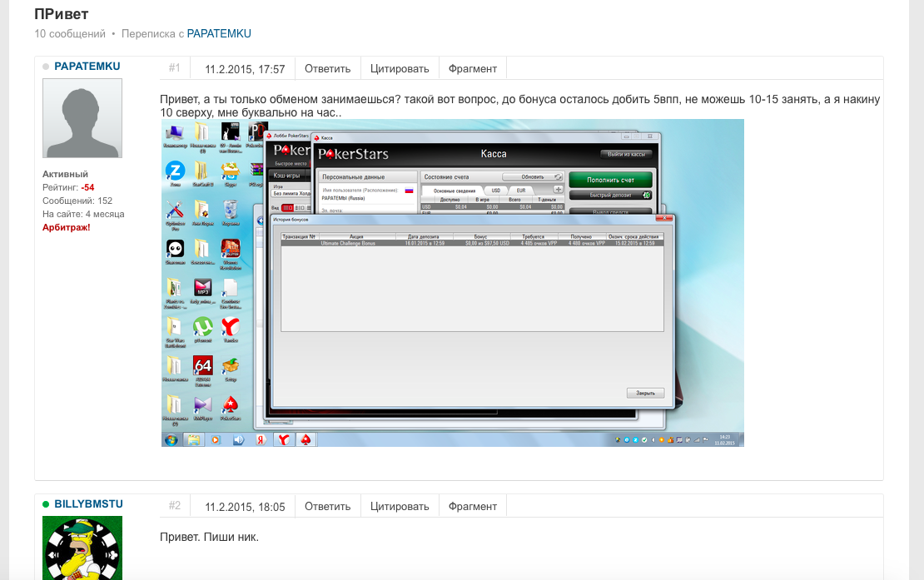The width and height of the screenshot is (924, 580).
Task: Click the reply text "Привет. Пиши ник."
Action: point(209,537)
